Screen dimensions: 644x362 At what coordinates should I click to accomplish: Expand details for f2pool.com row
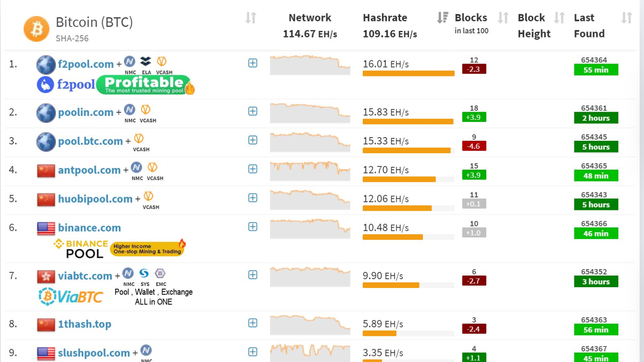[253, 63]
